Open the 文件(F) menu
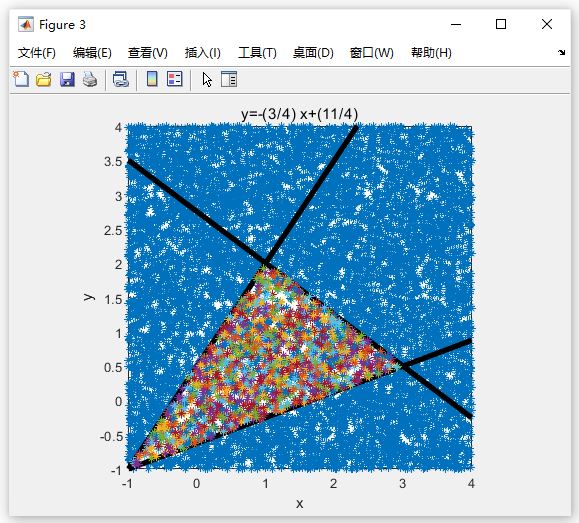The image size is (579, 523). coord(37,53)
